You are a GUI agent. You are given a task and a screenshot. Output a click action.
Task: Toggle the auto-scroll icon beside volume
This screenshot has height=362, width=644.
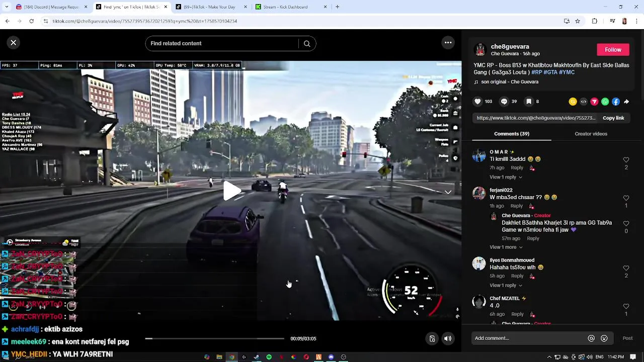click(x=432, y=339)
